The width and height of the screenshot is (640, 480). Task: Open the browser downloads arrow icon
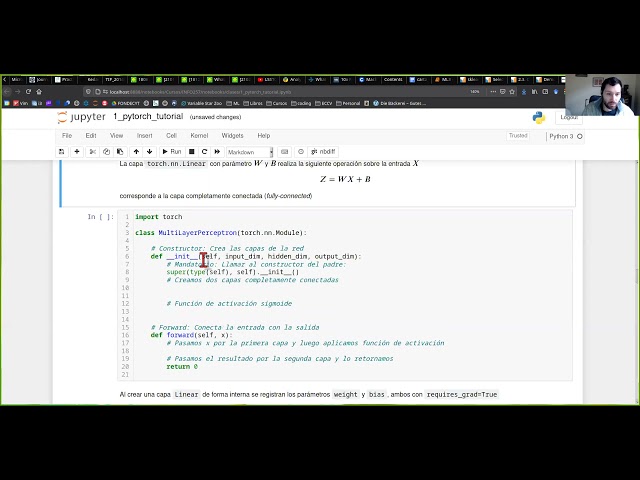(524, 92)
